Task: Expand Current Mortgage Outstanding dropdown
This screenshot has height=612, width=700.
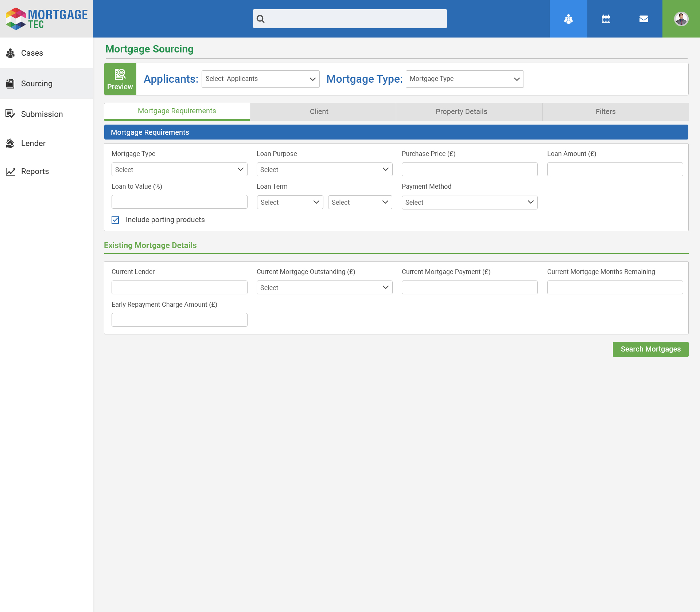Action: point(324,287)
